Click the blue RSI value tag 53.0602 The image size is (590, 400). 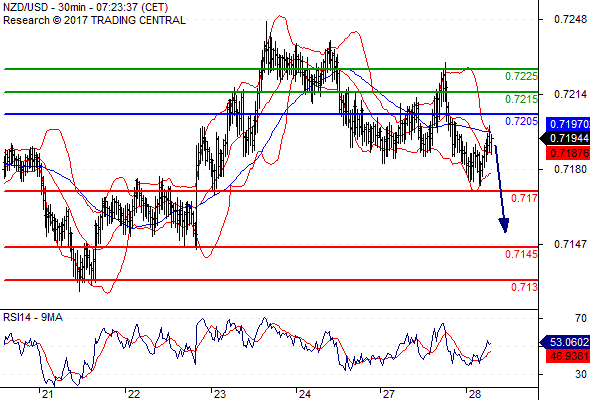click(x=565, y=342)
